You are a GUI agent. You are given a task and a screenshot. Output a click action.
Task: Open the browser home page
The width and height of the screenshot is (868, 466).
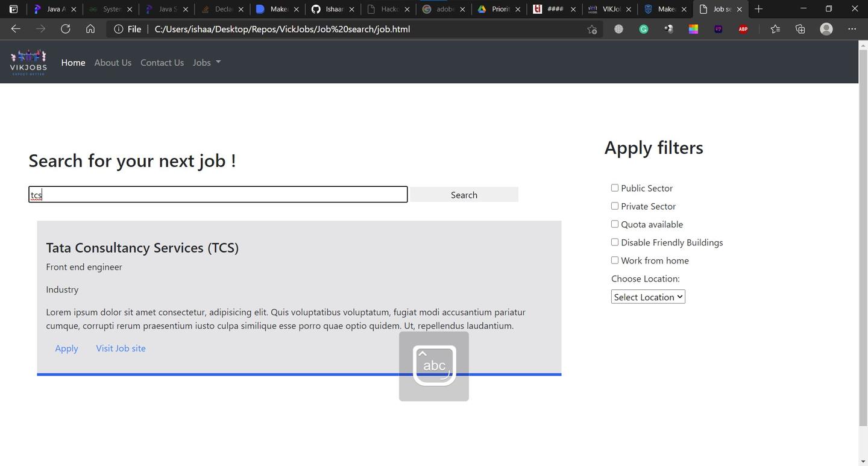90,29
